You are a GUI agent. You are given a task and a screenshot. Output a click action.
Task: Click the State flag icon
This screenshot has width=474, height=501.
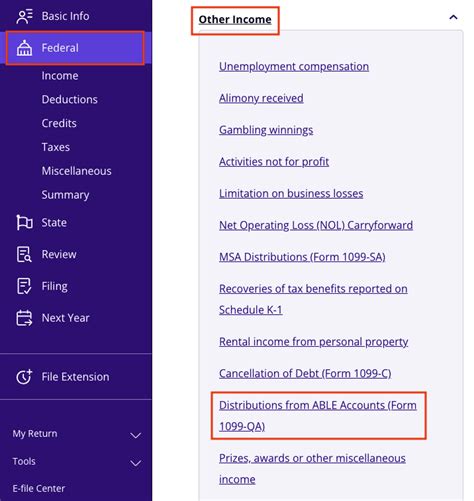pos(24,223)
